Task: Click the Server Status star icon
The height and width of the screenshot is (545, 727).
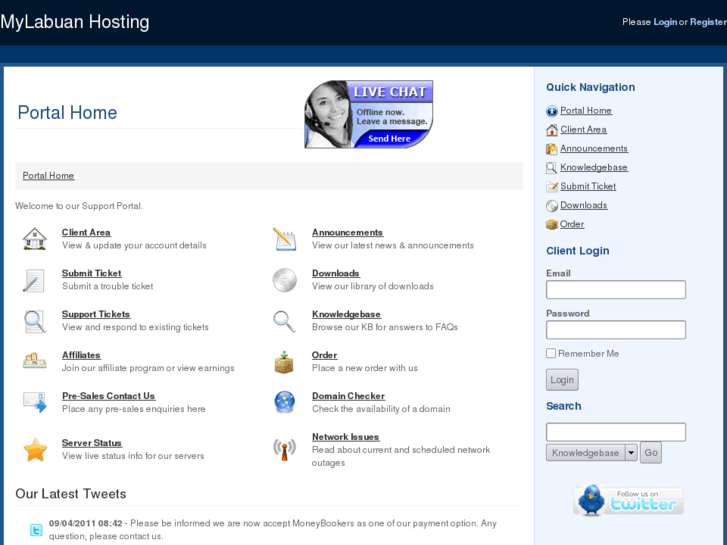Action: pos(35,449)
